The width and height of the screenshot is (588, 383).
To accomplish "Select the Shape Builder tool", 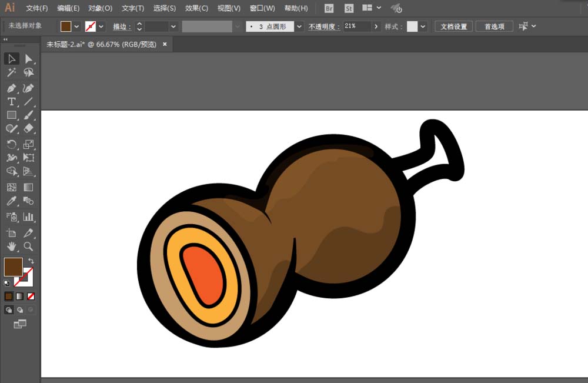I will click(12, 171).
